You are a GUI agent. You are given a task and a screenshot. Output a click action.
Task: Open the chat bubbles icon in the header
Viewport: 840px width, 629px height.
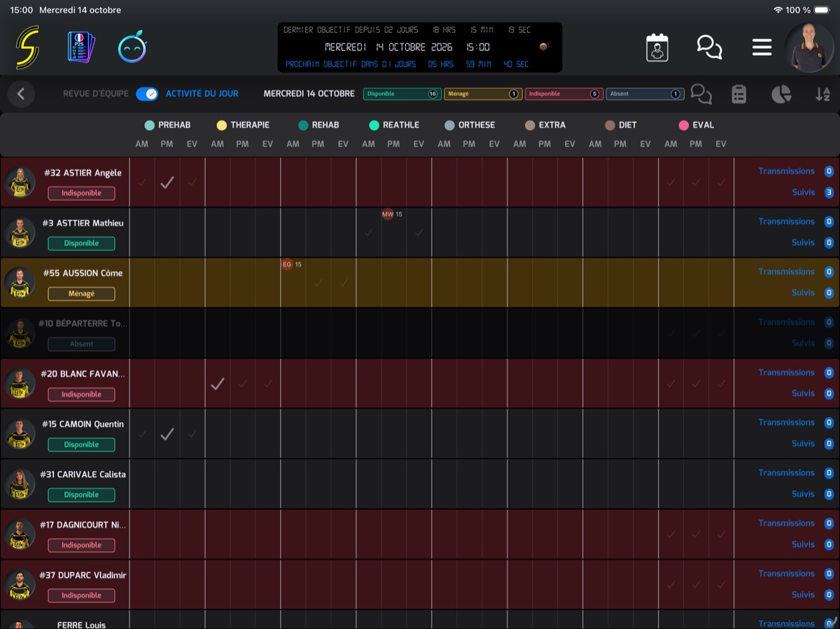(709, 48)
